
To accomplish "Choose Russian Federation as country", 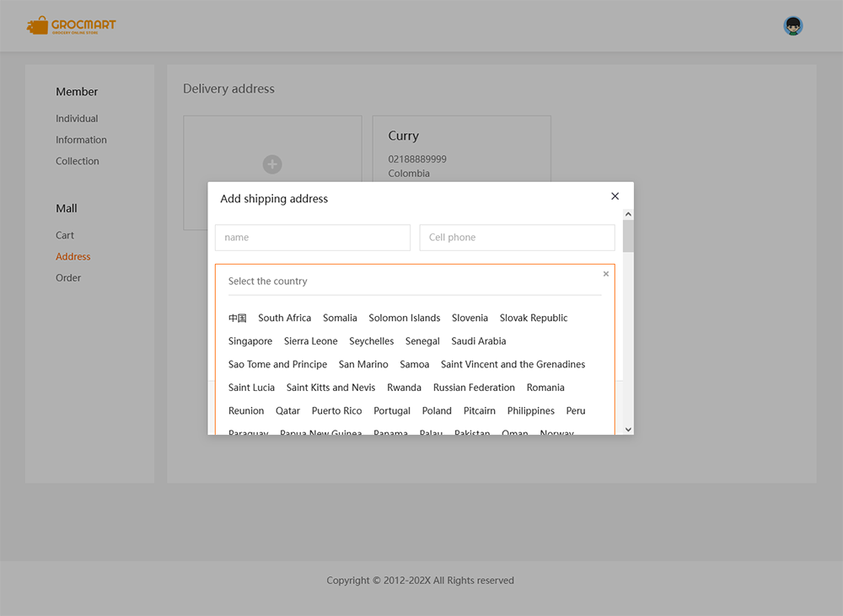I will click(474, 388).
